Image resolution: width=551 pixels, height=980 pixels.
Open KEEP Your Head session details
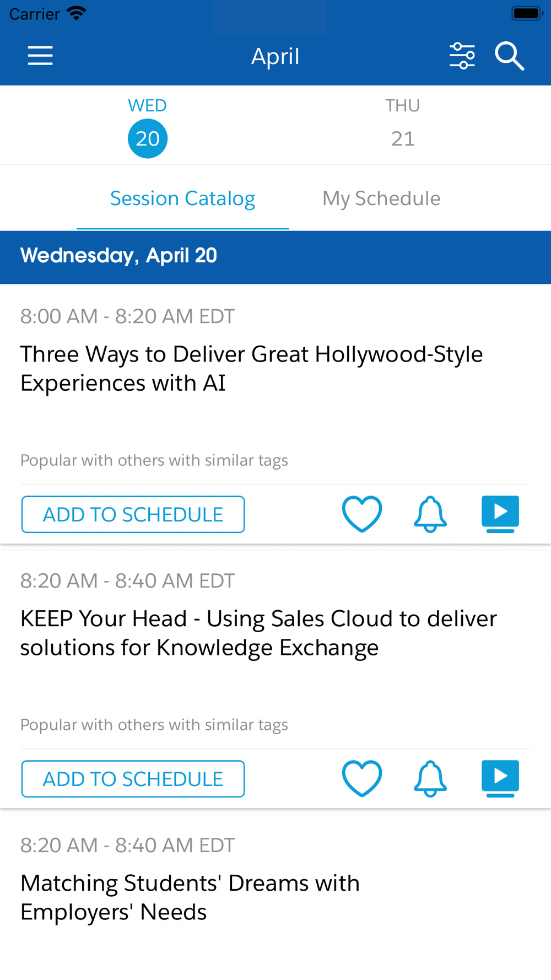pyautogui.click(x=258, y=633)
